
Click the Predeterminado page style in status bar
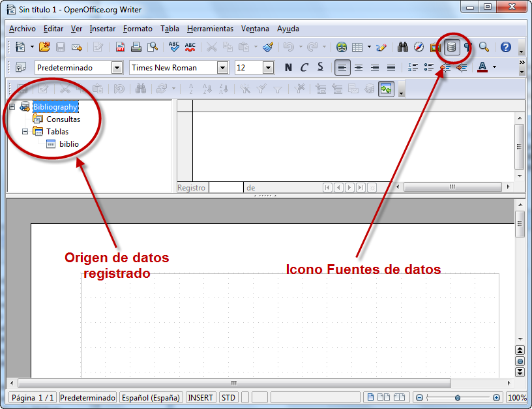(x=88, y=397)
